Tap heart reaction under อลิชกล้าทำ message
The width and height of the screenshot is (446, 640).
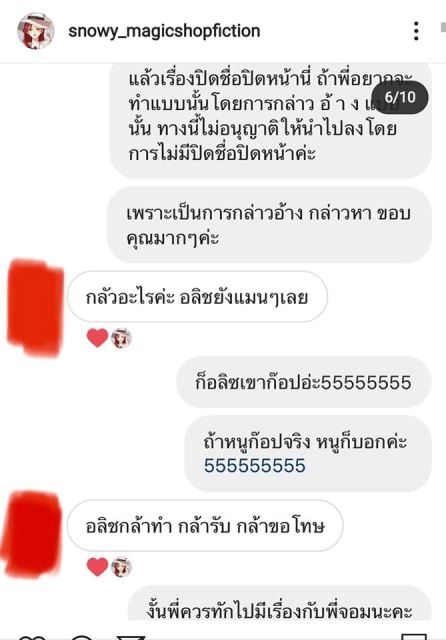[97, 567]
